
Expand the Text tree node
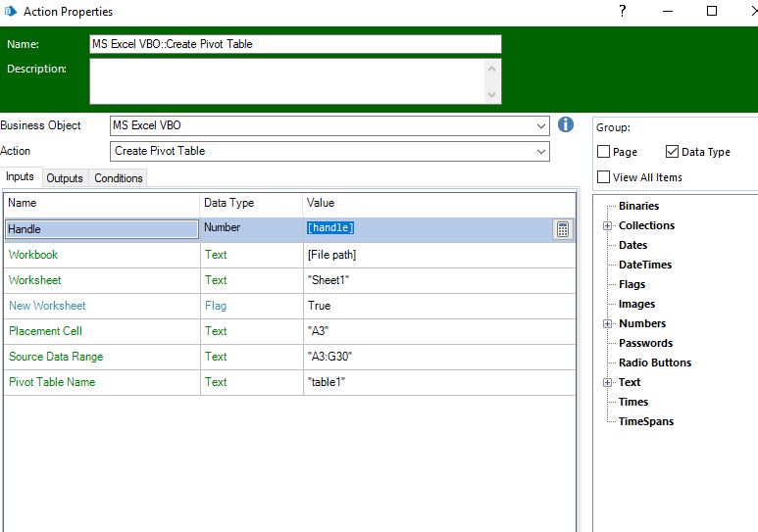point(608,383)
